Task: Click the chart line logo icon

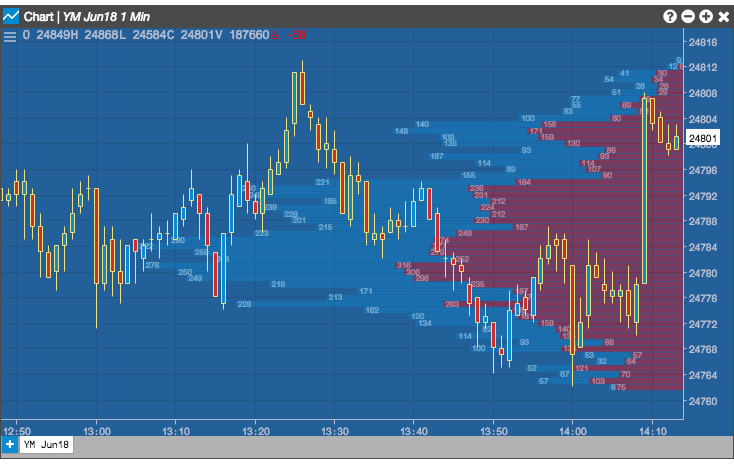Action: click(x=11, y=17)
